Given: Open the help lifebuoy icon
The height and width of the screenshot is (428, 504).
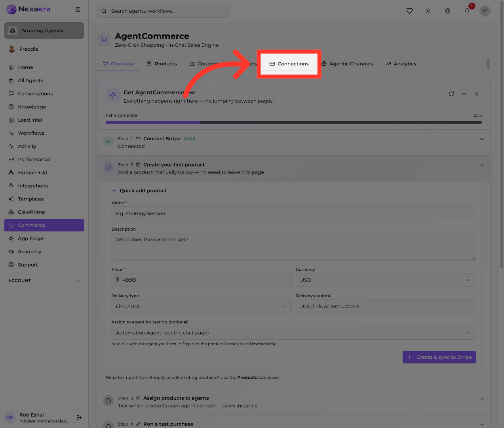Looking at the screenshot, I should (447, 11).
